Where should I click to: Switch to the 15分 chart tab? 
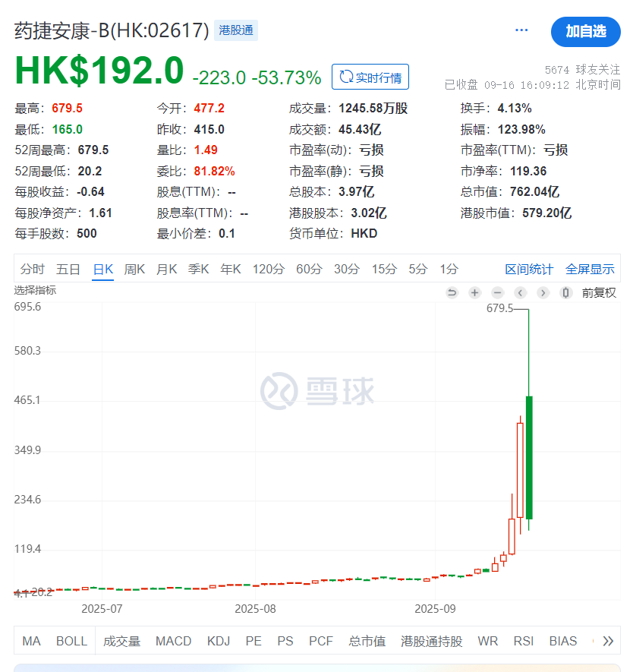[385, 269]
